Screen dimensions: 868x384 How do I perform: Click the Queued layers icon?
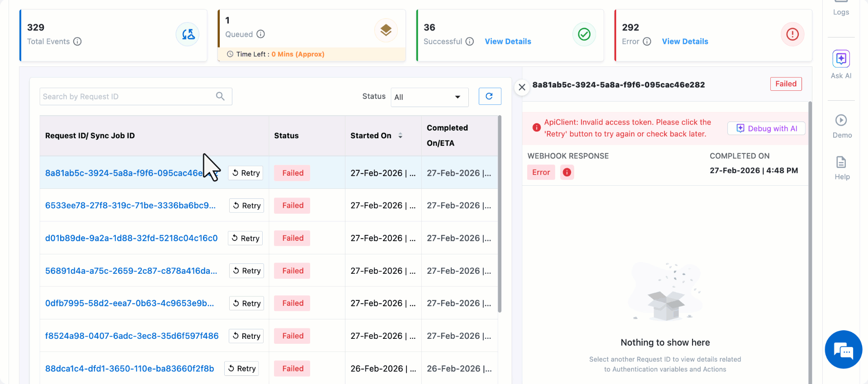386,30
